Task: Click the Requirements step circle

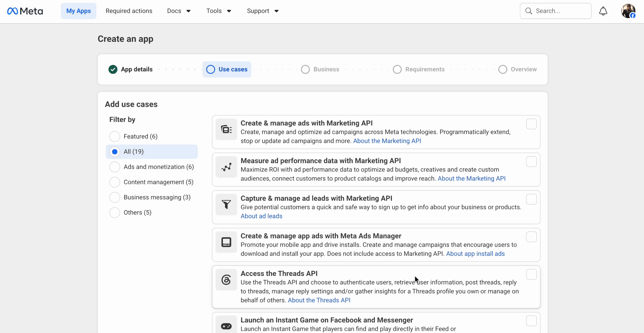Action: tap(397, 69)
